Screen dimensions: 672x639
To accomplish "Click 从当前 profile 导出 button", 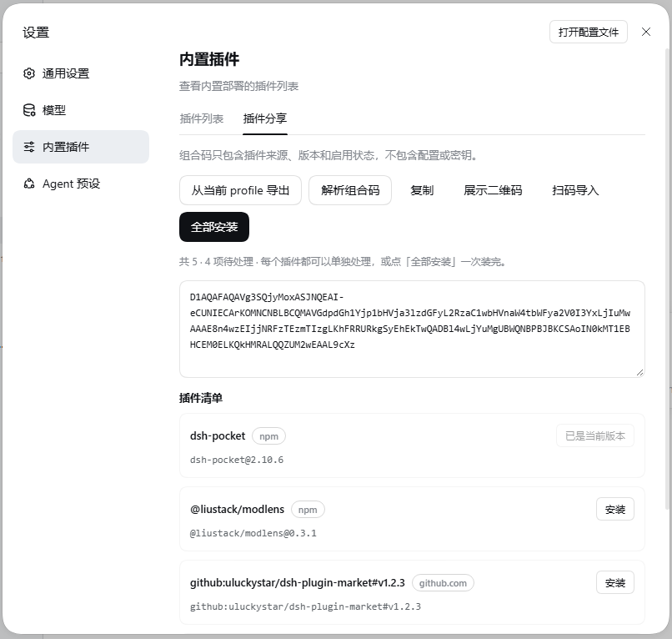I will [240, 190].
